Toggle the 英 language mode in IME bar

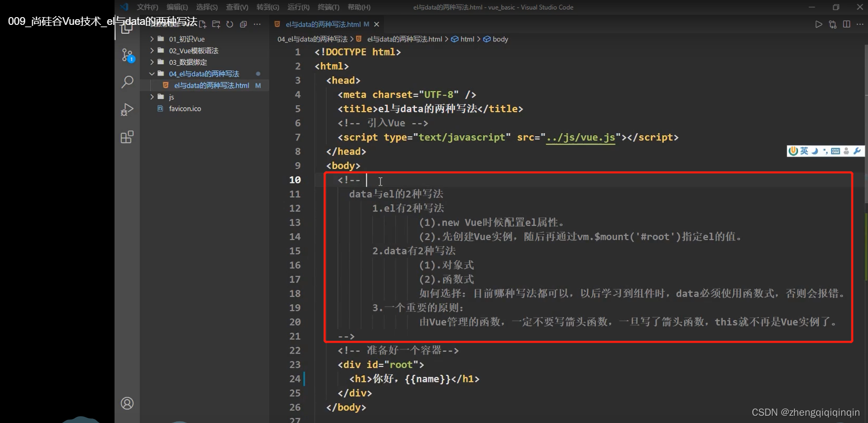click(804, 151)
